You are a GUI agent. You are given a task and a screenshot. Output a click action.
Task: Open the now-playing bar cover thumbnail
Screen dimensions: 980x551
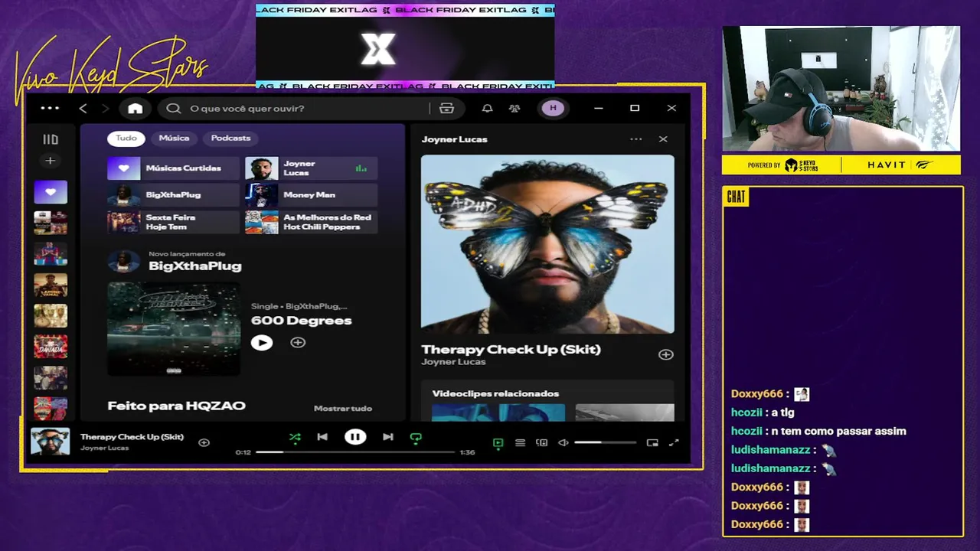click(x=50, y=442)
